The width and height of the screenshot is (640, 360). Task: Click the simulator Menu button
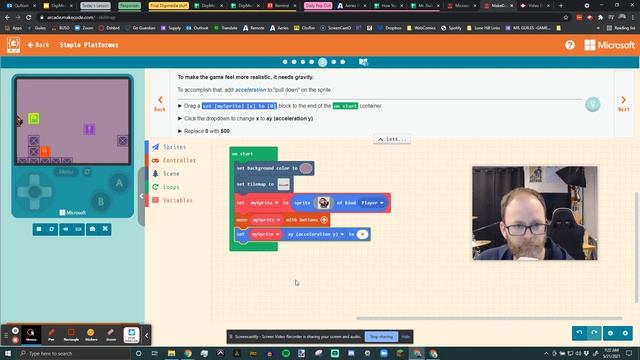[x=66, y=172]
